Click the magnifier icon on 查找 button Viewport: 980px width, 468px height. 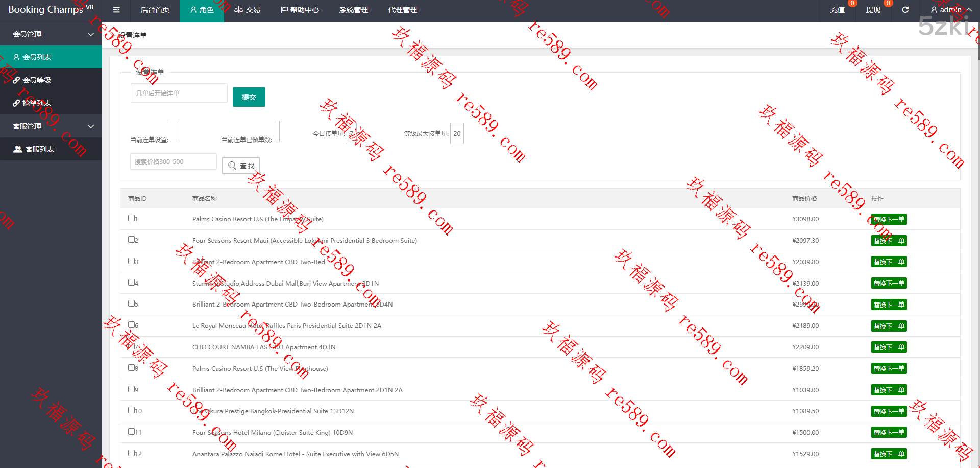(232, 166)
